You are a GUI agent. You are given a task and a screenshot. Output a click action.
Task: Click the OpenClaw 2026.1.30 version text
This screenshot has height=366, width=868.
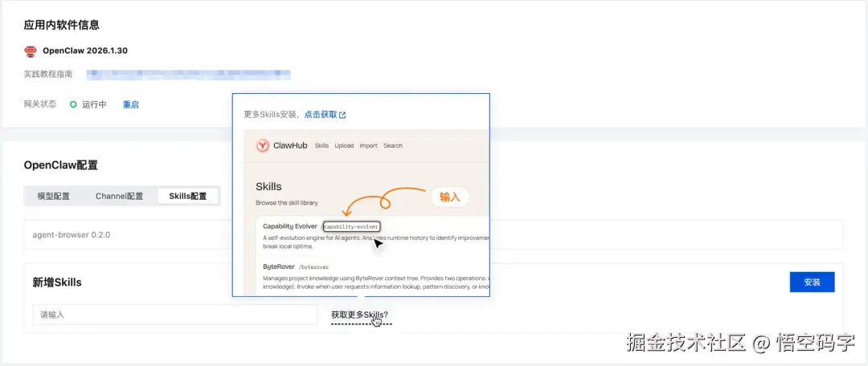(x=85, y=51)
